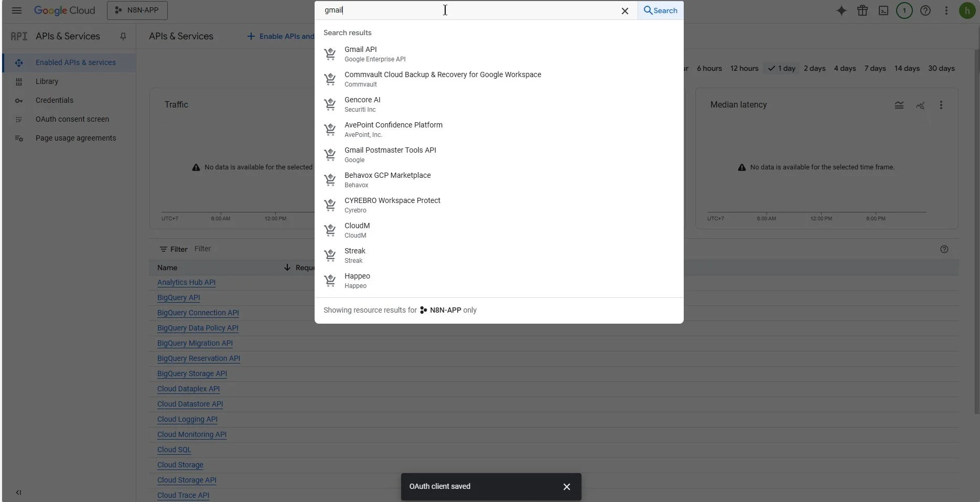This screenshot has width=980, height=502.
Task: Open BigQuery Data Policy API link
Action: (198, 328)
